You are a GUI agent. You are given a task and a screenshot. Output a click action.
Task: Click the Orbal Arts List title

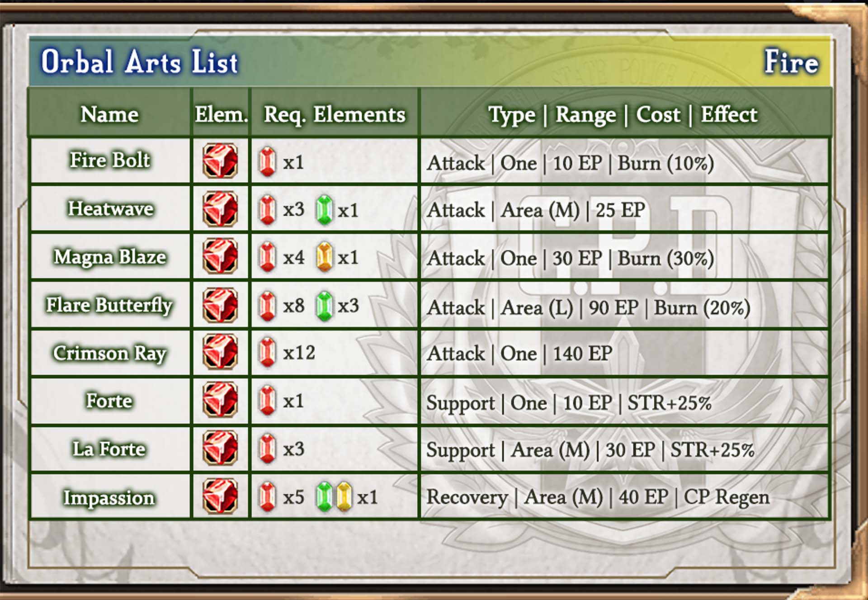click(x=140, y=61)
